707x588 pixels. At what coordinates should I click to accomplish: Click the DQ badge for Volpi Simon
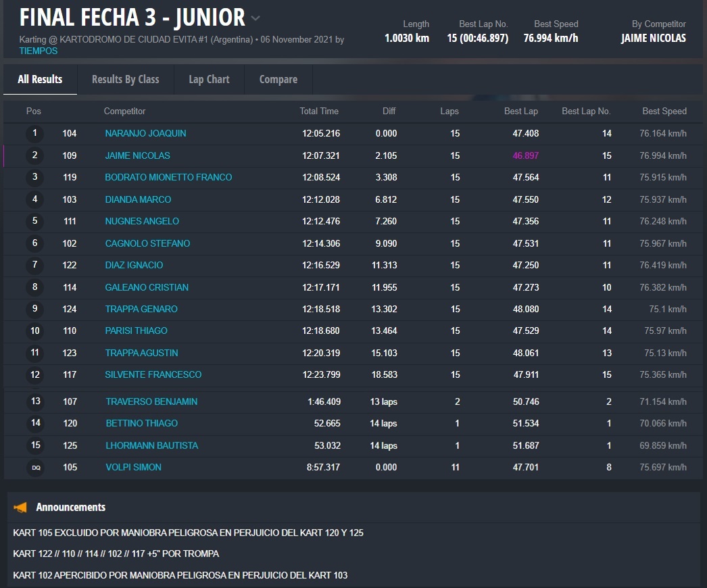(35, 468)
